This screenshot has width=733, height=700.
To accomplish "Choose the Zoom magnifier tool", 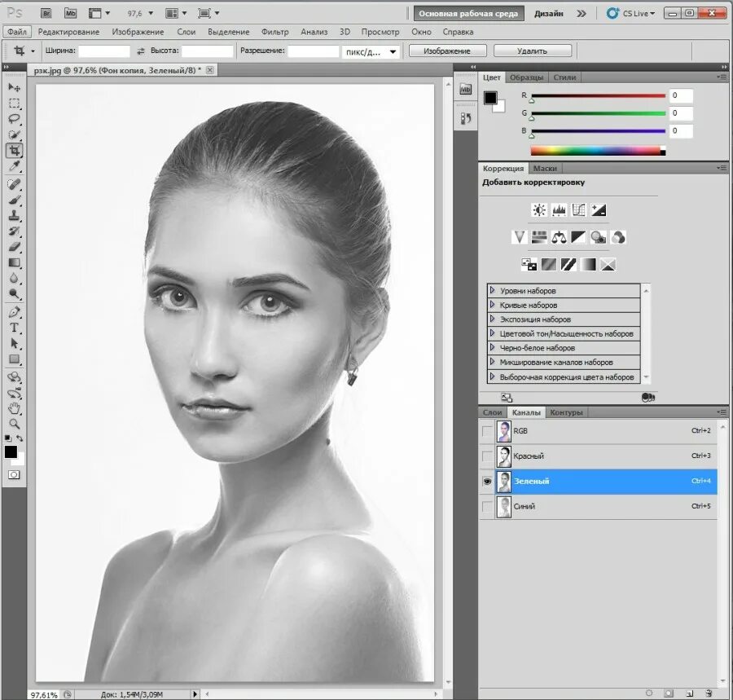I will [15, 424].
